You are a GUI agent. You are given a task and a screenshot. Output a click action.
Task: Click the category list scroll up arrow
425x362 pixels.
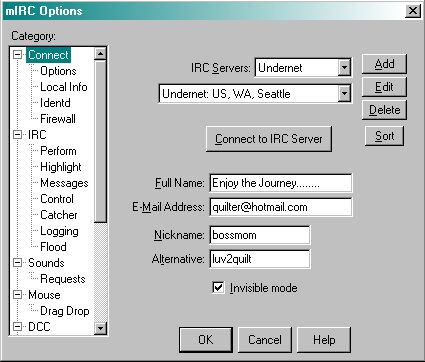tap(100, 53)
